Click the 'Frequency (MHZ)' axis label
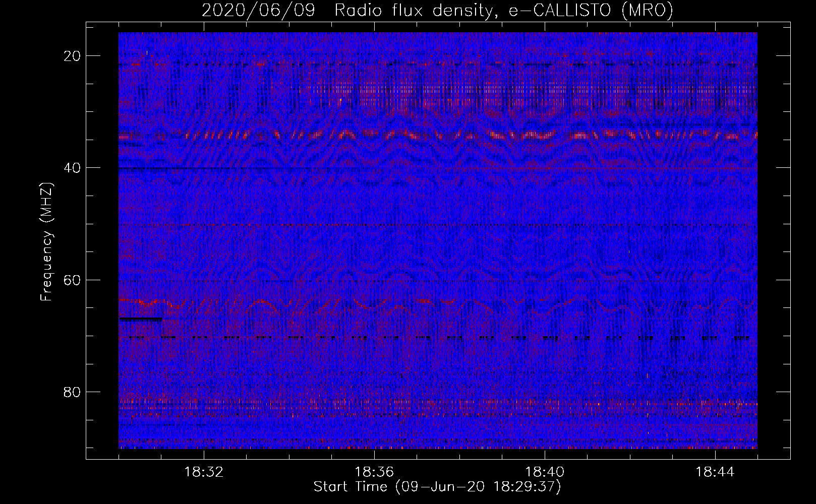The image size is (816, 504). point(46,242)
